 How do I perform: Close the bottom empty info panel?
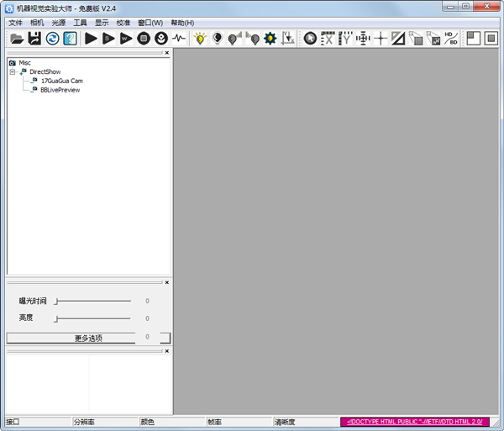tap(167, 351)
